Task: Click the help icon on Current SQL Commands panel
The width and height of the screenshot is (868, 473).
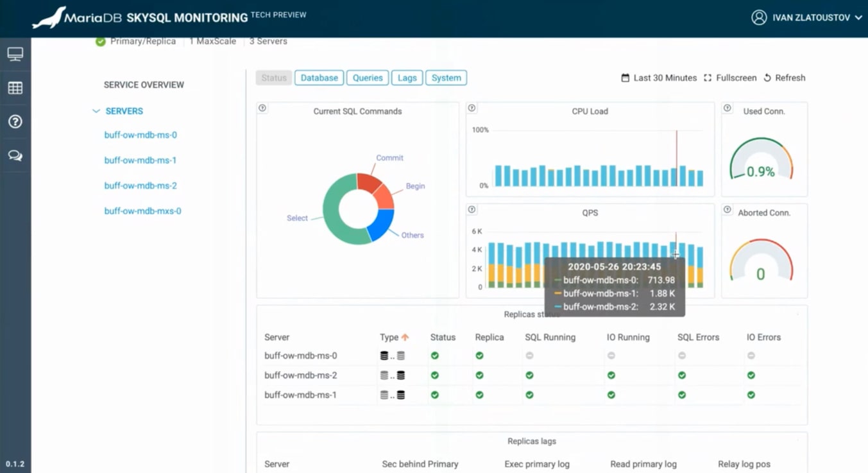Action: coord(262,108)
